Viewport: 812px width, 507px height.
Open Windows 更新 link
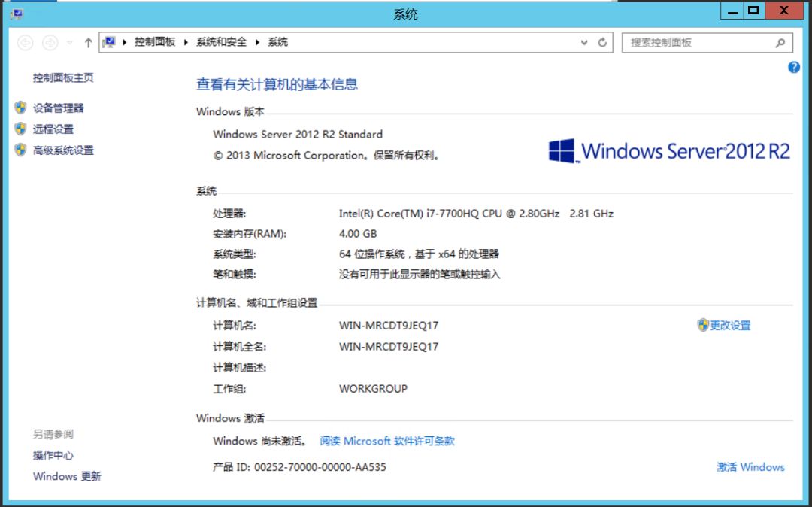[x=68, y=476]
